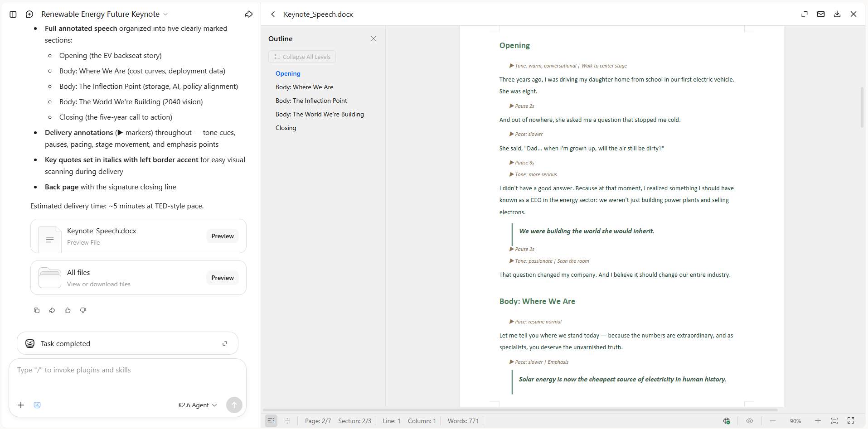Go to Body: The World We're Building outline entry
The image size is (868, 429).
tap(320, 114)
